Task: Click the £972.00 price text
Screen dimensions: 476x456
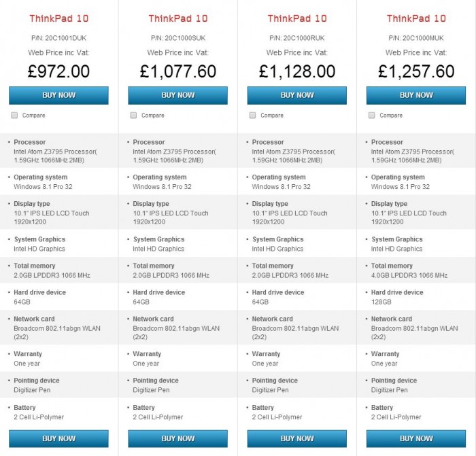Action: pyautogui.click(x=58, y=71)
